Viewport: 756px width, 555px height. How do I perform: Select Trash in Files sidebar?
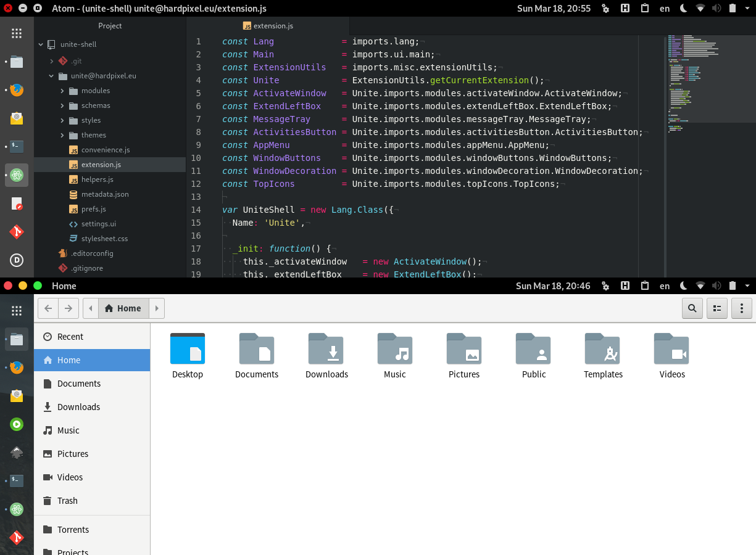92,501
